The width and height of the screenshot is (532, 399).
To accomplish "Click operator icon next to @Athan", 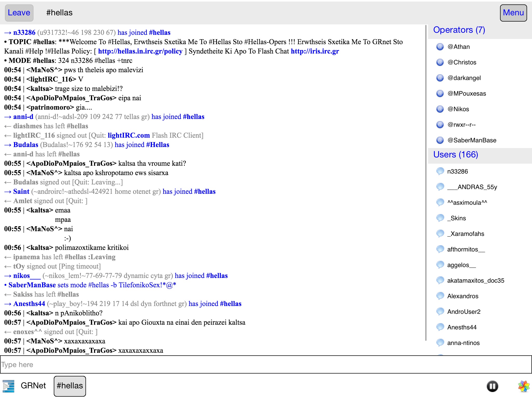I will [x=440, y=47].
